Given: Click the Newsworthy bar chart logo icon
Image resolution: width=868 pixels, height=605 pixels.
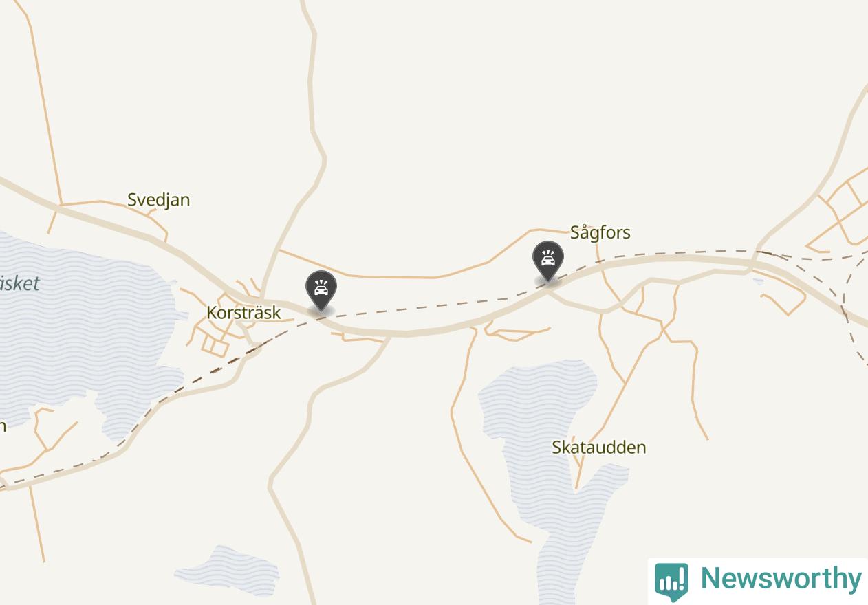Looking at the screenshot, I should (x=671, y=581).
